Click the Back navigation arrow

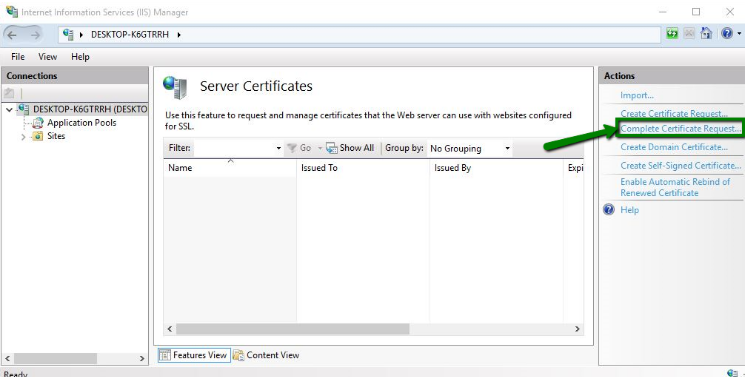13,35
